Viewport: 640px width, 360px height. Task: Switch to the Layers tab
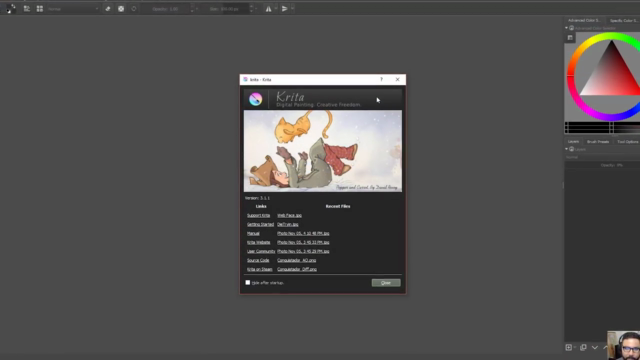coord(573,142)
